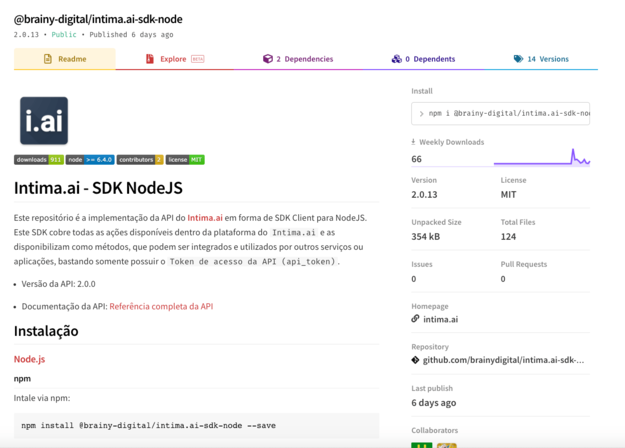Open the 14 Versions tab

541,59
